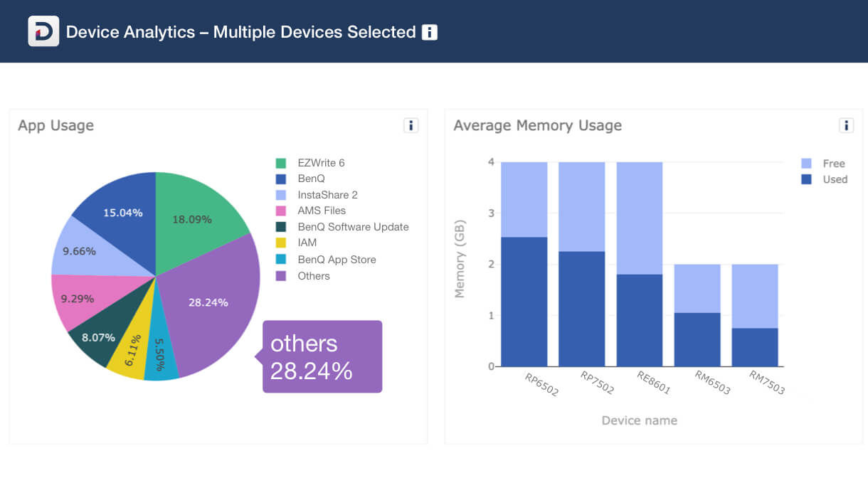Select the green 18.09% EZWrite slice
Viewport: 868px width, 488px height.
click(196, 213)
